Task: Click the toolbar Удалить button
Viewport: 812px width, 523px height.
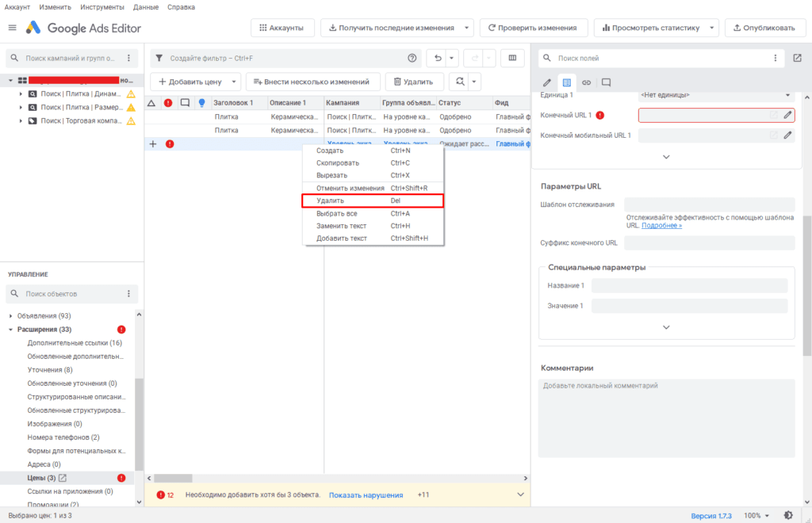Action: tap(414, 82)
